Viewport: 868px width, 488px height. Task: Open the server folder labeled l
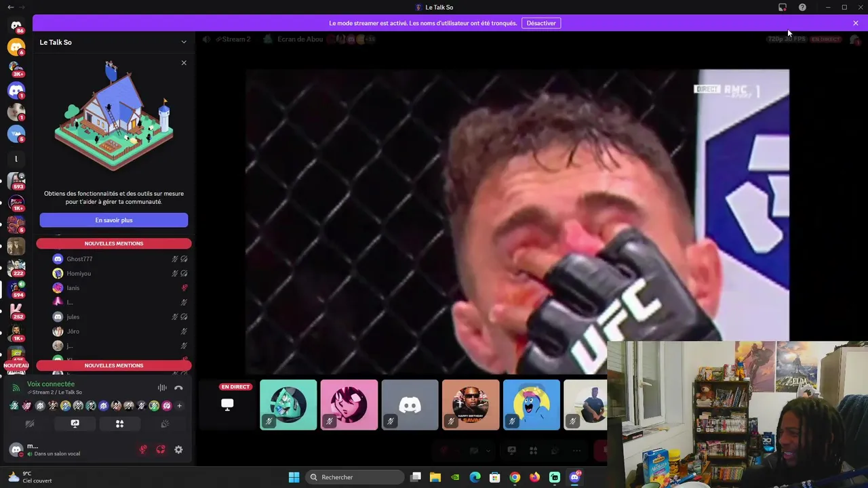tap(16, 159)
